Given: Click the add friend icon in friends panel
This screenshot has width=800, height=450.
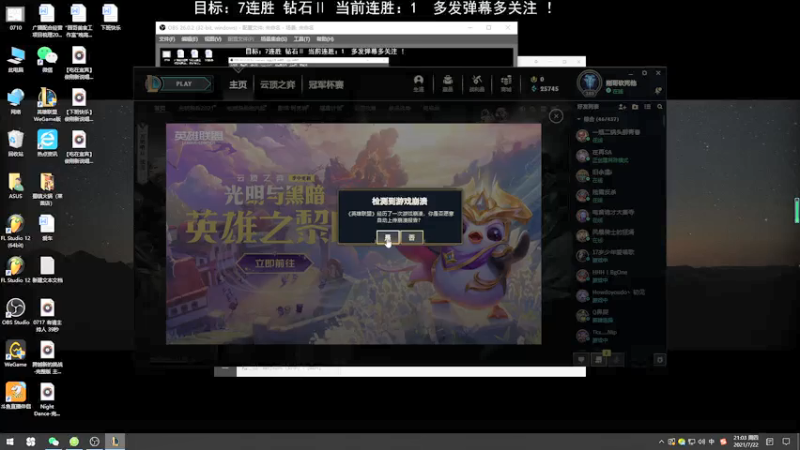Looking at the screenshot, I should point(622,107).
